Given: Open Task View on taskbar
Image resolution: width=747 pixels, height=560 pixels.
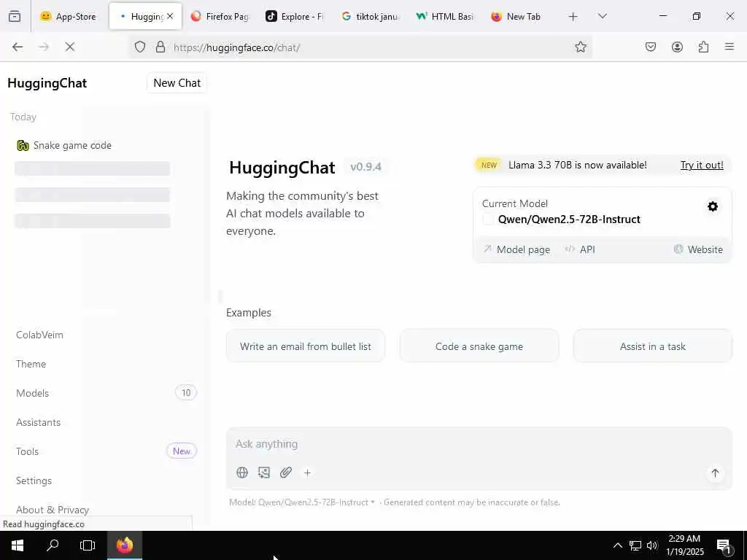Looking at the screenshot, I should pyautogui.click(x=88, y=545).
